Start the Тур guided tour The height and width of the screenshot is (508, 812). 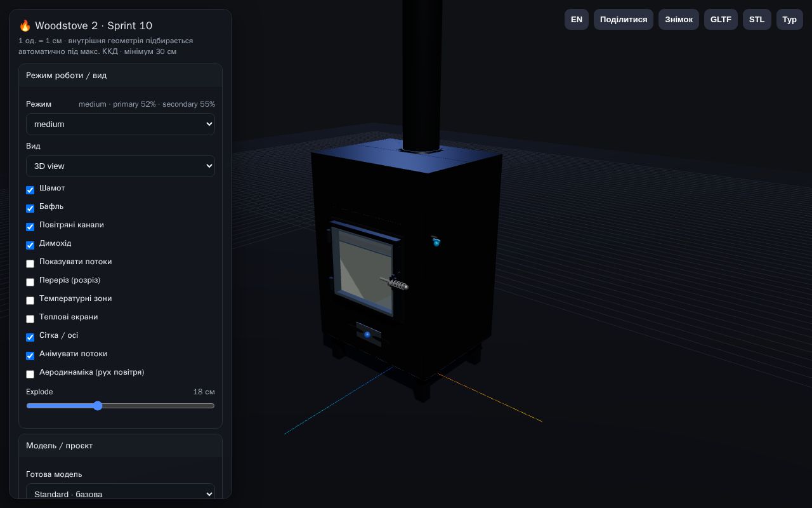coord(790,19)
